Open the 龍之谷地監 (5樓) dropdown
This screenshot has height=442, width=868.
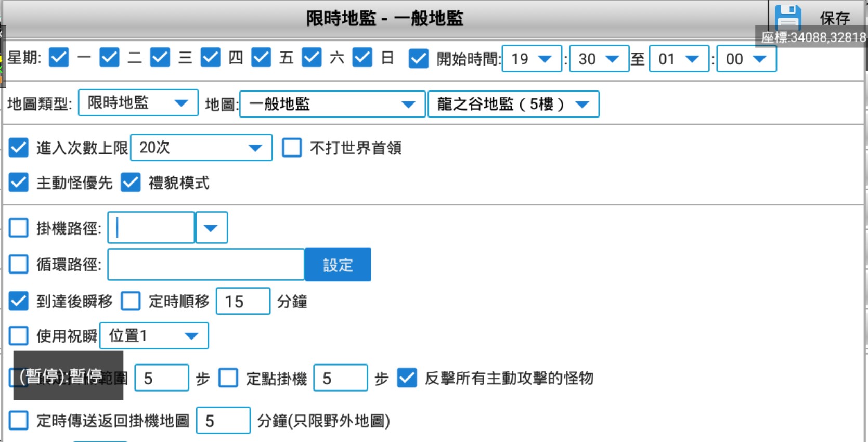[513, 104]
